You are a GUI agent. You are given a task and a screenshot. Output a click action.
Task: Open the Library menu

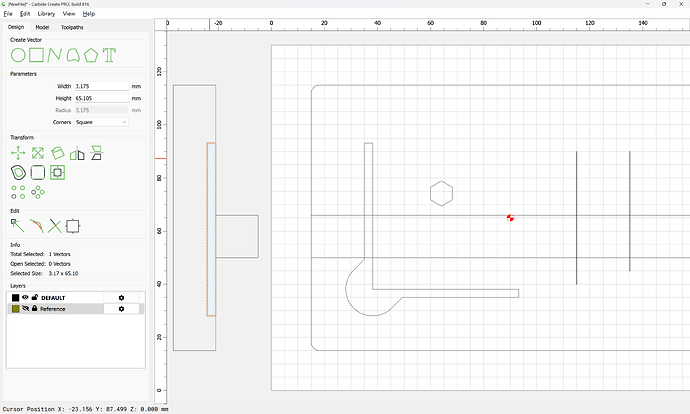click(46, 14)
